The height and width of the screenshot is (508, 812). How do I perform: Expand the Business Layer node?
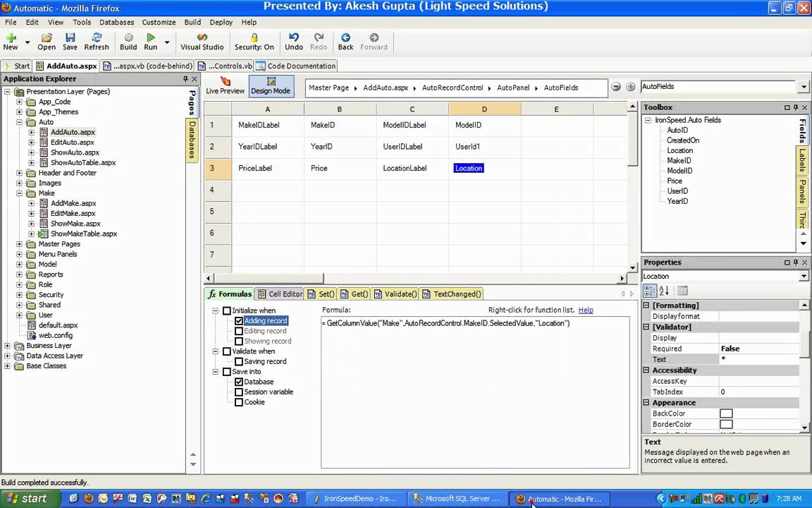[7, 346]
